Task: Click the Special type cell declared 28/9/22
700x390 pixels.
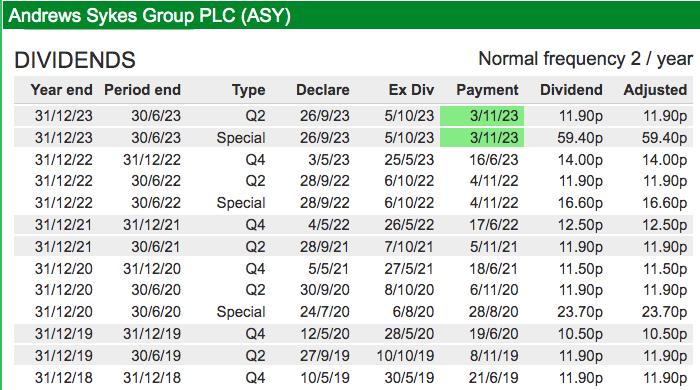Action: coord(241,203)
